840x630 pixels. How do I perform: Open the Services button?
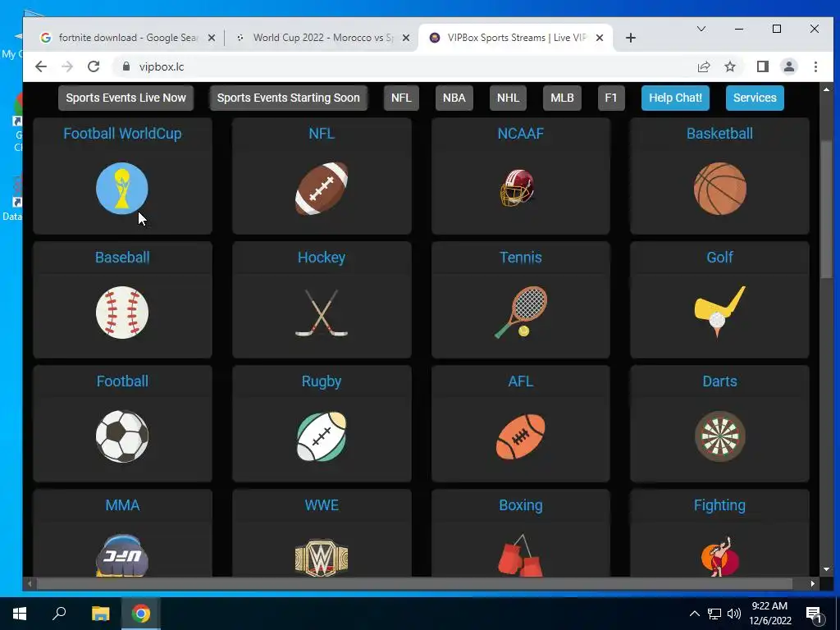pyautogui.click(x=755, y=98)
